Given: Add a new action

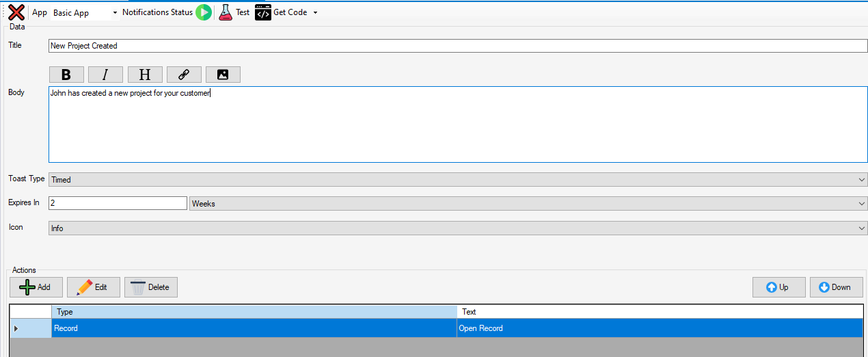Looking at the screenshot, I should click(36, 287).
